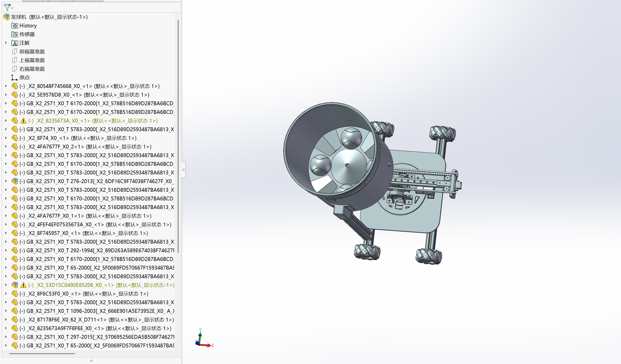
Task: Click warning icon on _X2_53D15C0490E85206 part
Action: click(23, 285)
